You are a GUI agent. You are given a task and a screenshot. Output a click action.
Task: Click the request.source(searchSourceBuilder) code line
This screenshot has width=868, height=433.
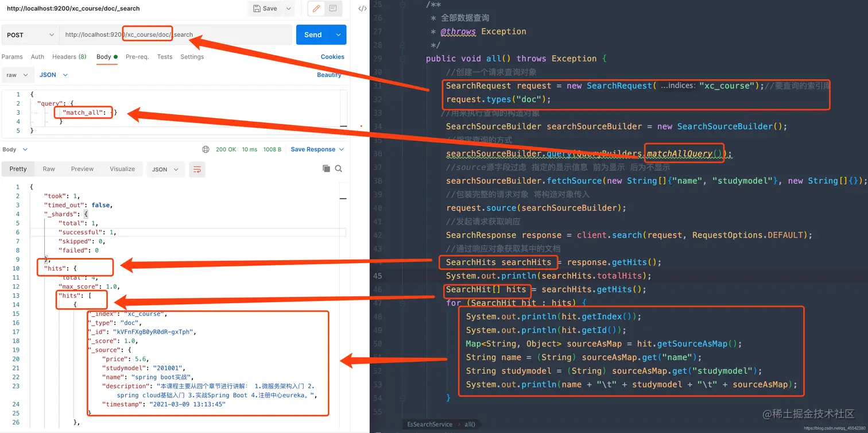point(536,208)
